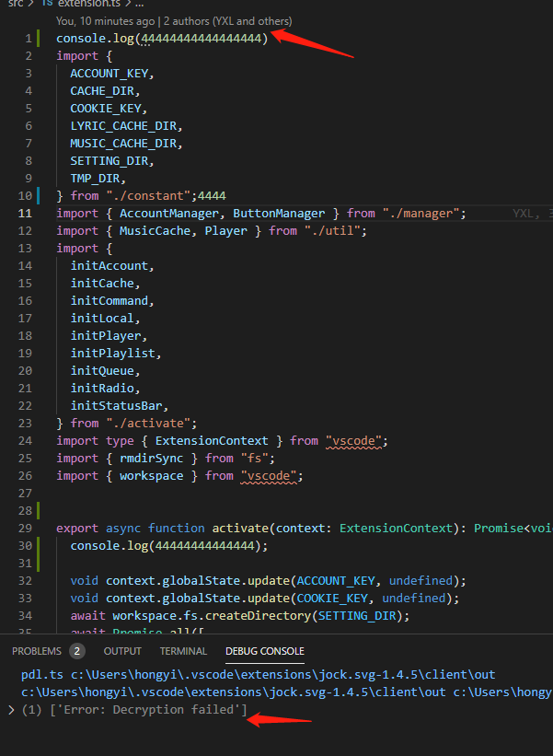The image size is (553, 756).
Task: Open the pdl.ts link in debug console
Action: click(42, 675)
